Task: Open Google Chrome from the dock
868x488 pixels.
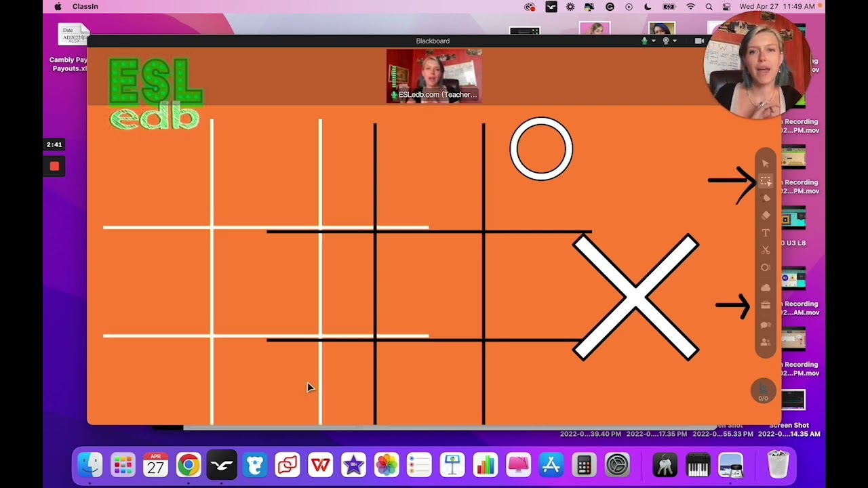Action: click(189, 466)
